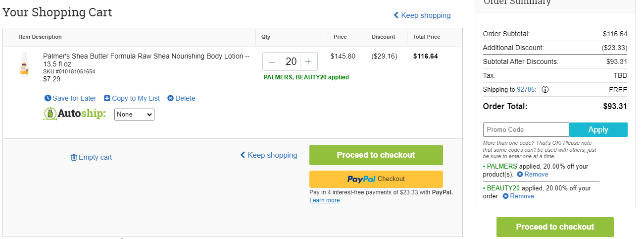Click the Copy to My List plus icon
This screenshot has width=644, height=239.
click(107, 98)
